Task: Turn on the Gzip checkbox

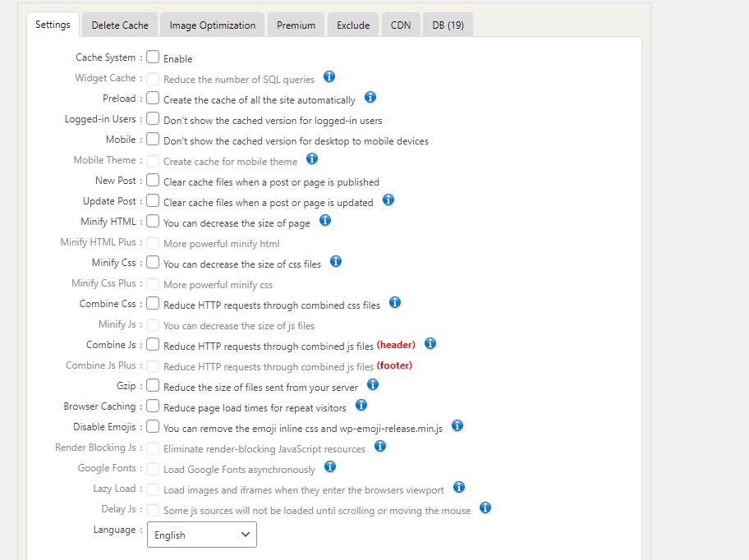Action: pyautogui.click(x=153, y=385)
